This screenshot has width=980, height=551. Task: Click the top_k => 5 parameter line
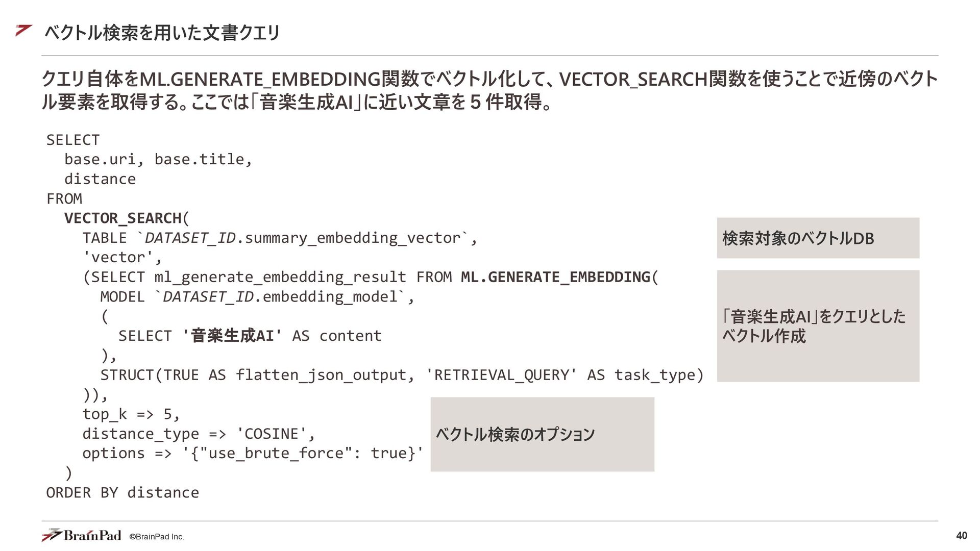click(x=131, y=414)
